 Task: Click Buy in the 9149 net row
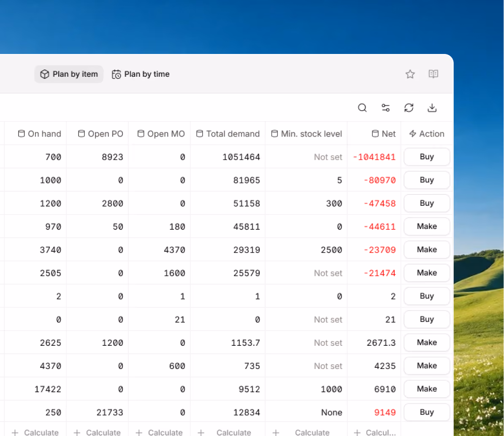(x=426, y=412)
